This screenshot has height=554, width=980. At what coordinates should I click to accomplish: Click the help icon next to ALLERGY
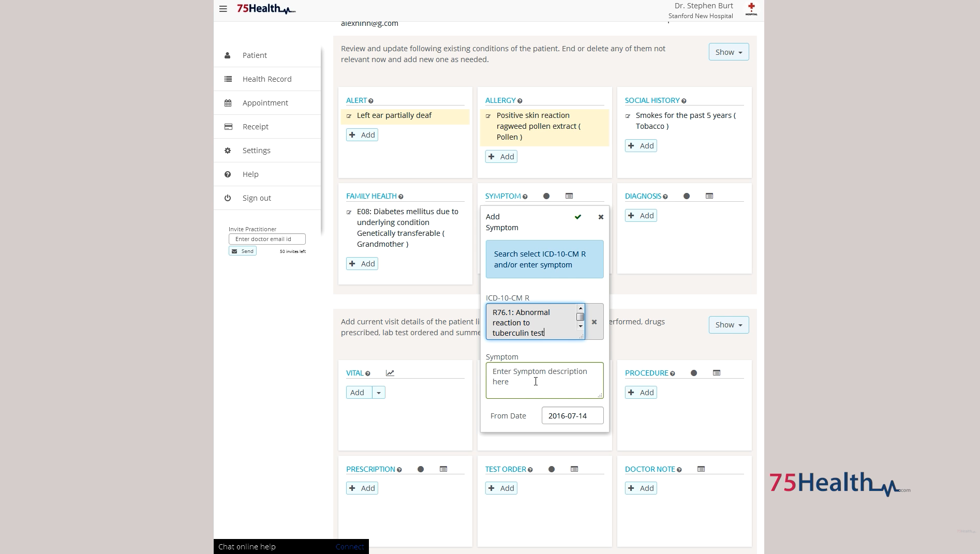tap(519, 101)
